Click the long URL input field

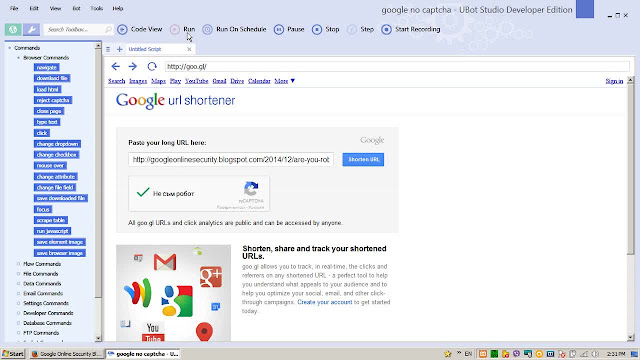click(231, 160)
